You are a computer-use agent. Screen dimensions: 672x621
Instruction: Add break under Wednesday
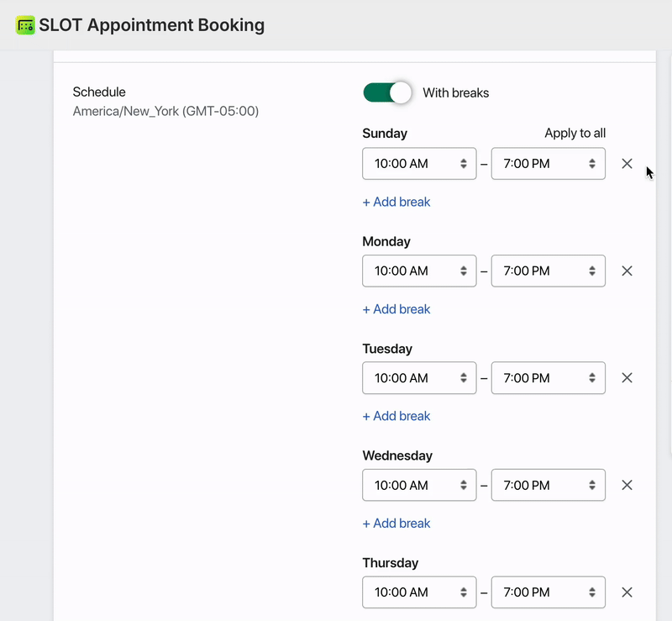(396, 523)
